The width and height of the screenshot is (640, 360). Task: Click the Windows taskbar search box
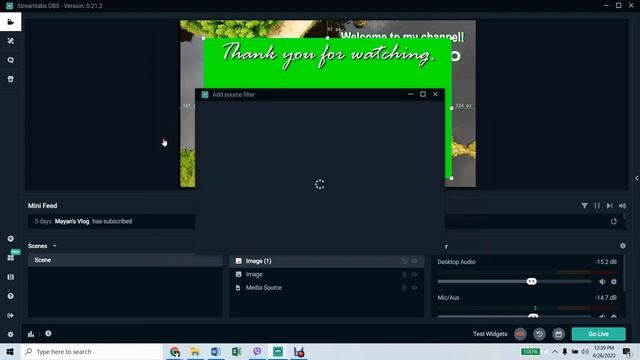[92, 351]
